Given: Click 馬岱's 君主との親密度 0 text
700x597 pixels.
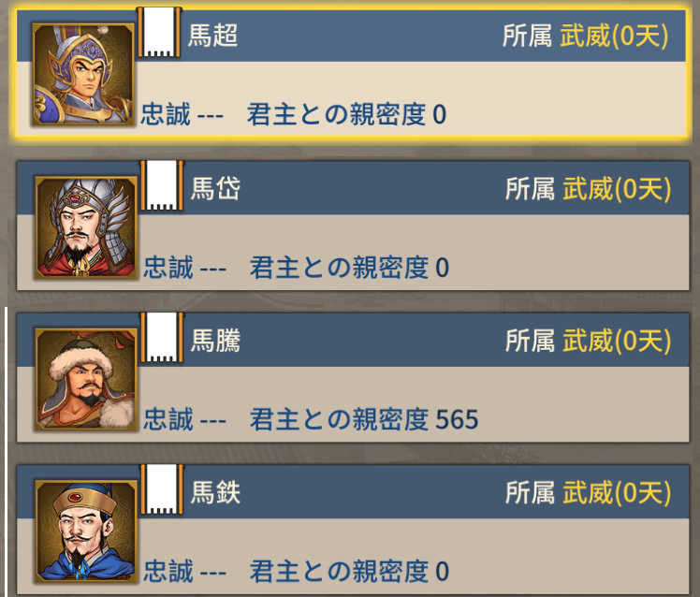Looking at the screenshot, I should click(349, 268).
